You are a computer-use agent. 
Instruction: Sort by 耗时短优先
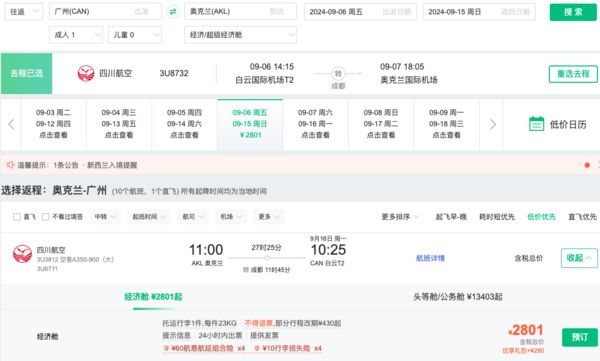[x=497, y=217]
